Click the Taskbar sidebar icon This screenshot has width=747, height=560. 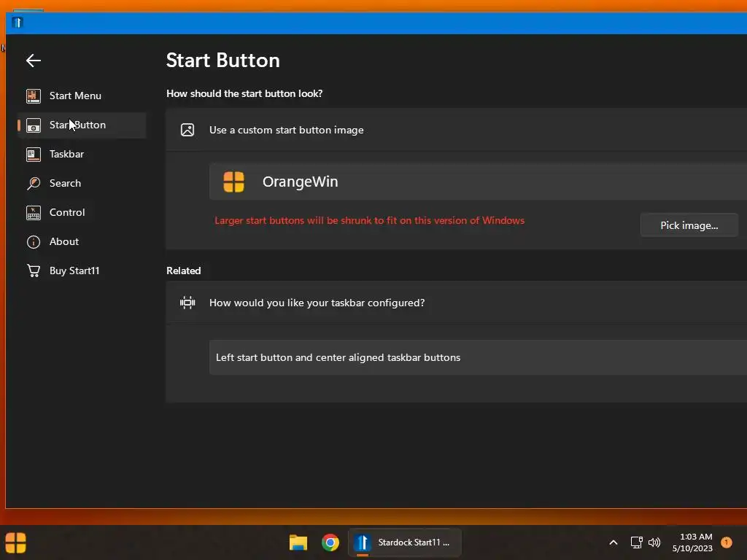[34, 155]
